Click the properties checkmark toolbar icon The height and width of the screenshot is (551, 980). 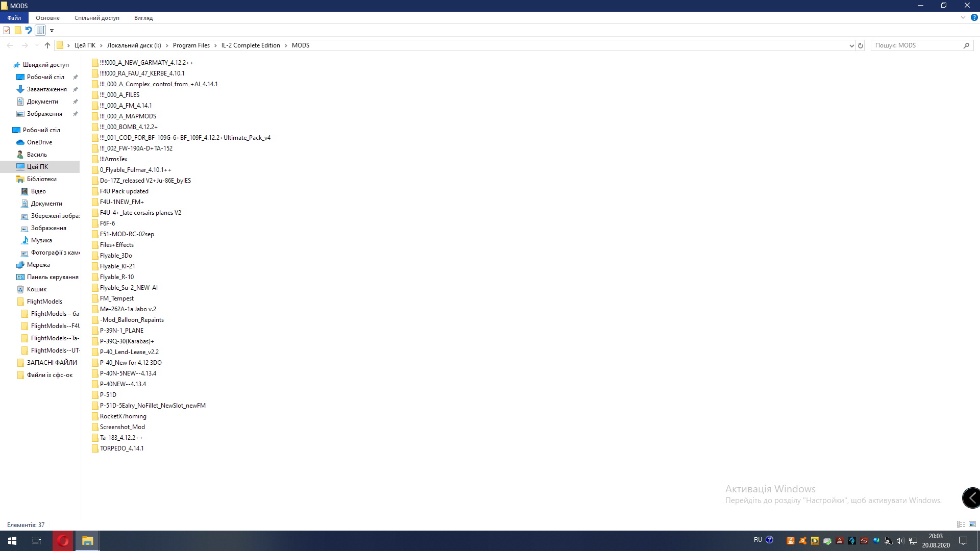[x=7, y=30]
